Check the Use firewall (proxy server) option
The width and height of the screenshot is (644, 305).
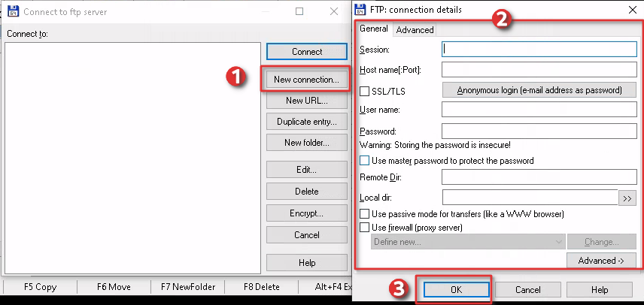pyautogui.click(x=366, y=227)
